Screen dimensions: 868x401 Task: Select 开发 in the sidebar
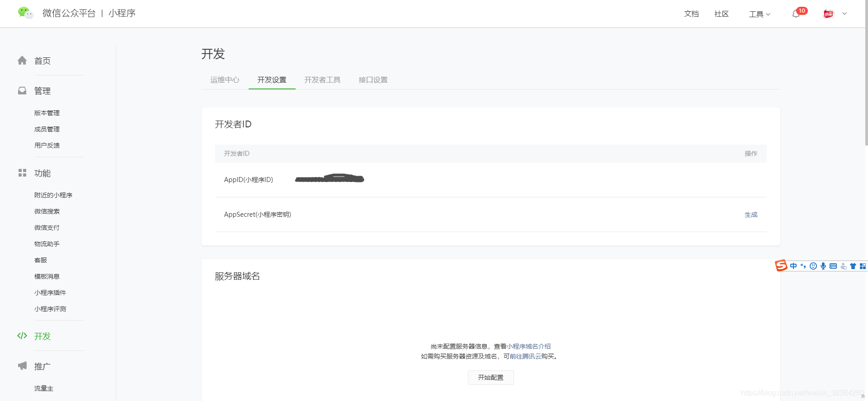[42, 336]
